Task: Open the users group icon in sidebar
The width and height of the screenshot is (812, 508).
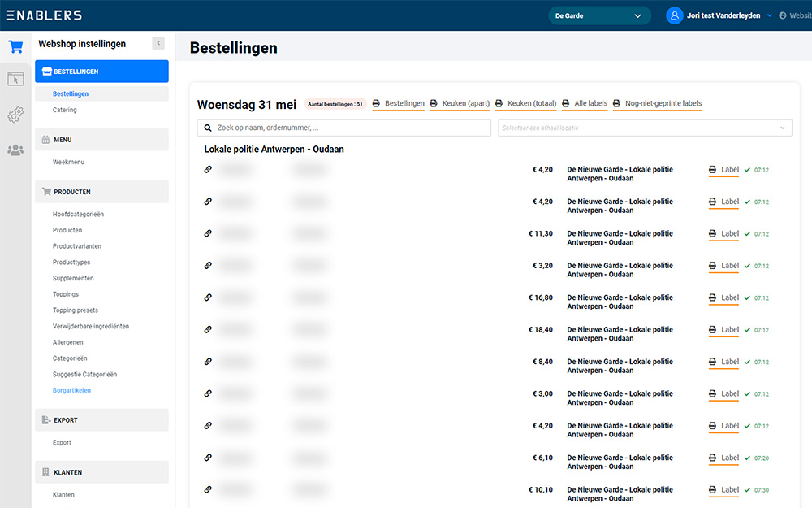Action: pos(15,150)
